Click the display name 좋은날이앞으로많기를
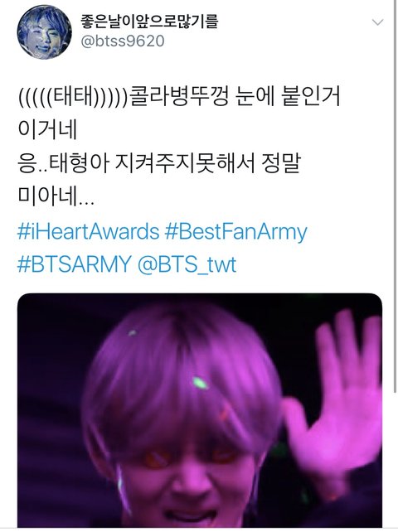 [x=149, y=21]
